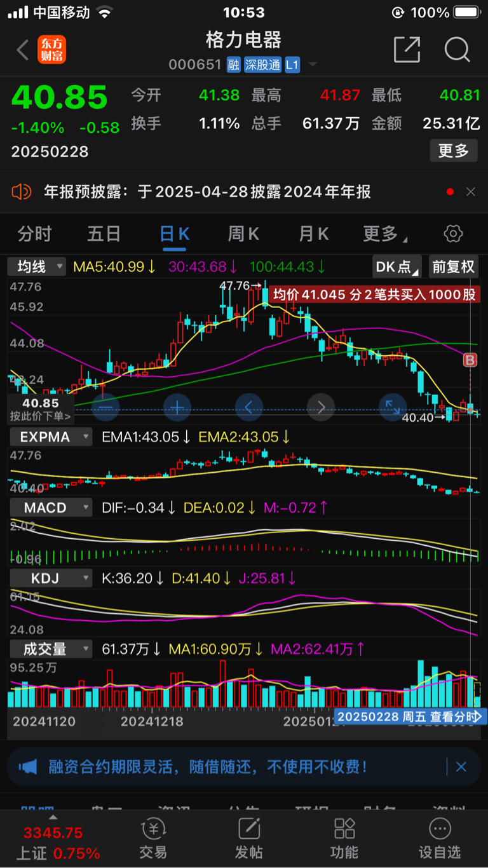Switch to 月K tab
488x868 pixels.
314,234
